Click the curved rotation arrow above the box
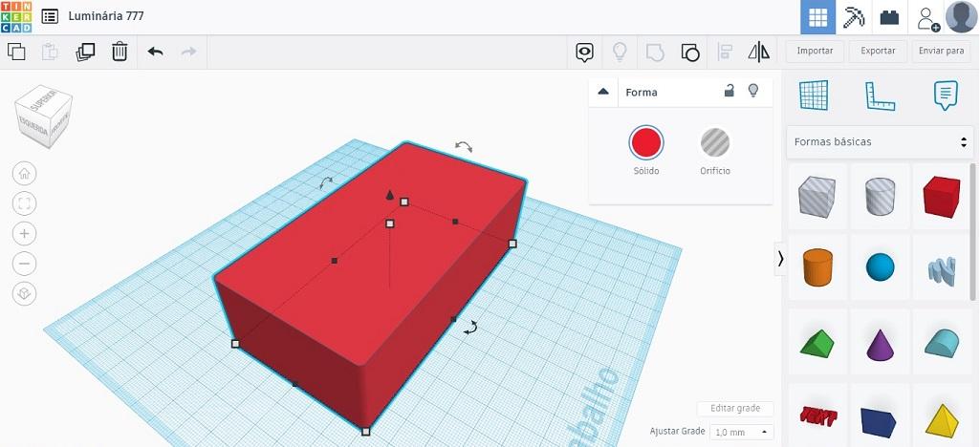The height and width of the screenshot is (447, 980). pyautogui.click(x=464, y=146)
